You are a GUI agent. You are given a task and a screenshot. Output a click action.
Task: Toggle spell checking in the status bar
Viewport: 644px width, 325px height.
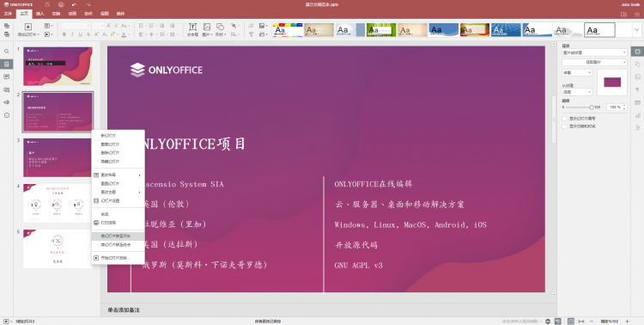(x=558, y=322)
